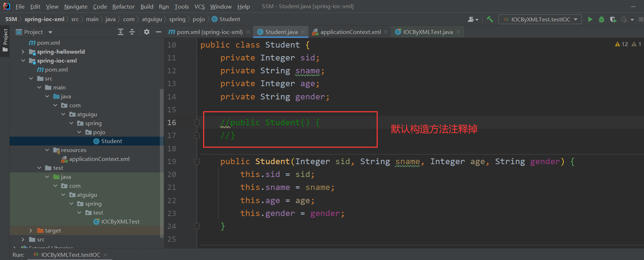644x260 pixels.
Task: Open the IOCByXMLTest.testIOC run configuration dropdown
Action: [540, 19]
